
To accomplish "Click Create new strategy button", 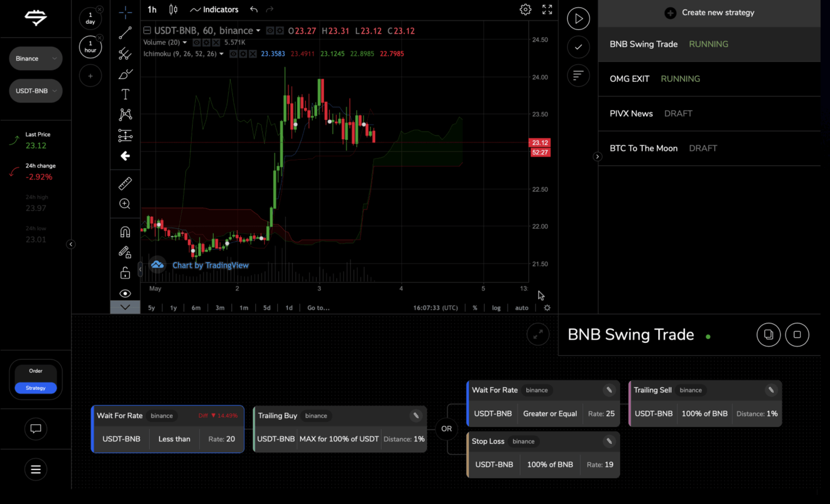I will click(x=709, y=12).
